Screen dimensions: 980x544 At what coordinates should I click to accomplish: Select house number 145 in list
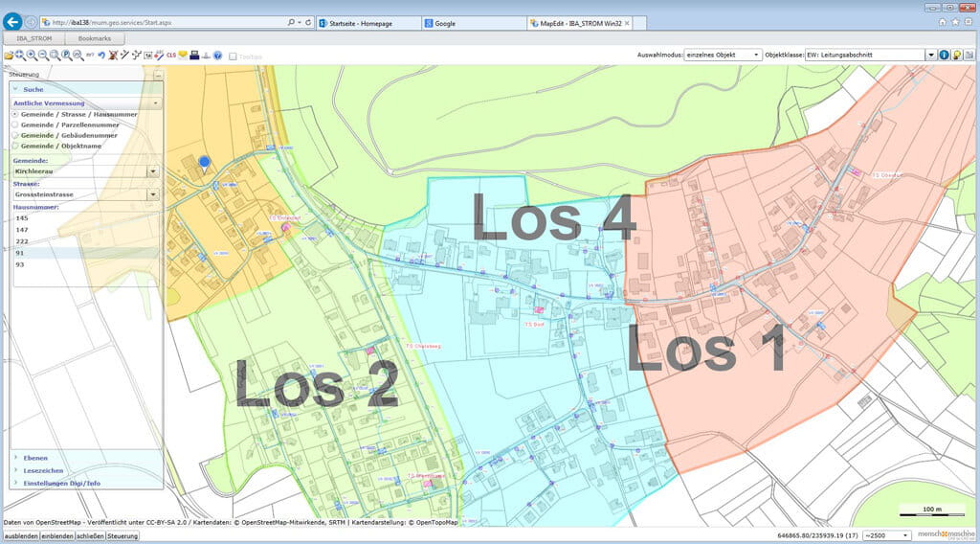coord(22,218)
